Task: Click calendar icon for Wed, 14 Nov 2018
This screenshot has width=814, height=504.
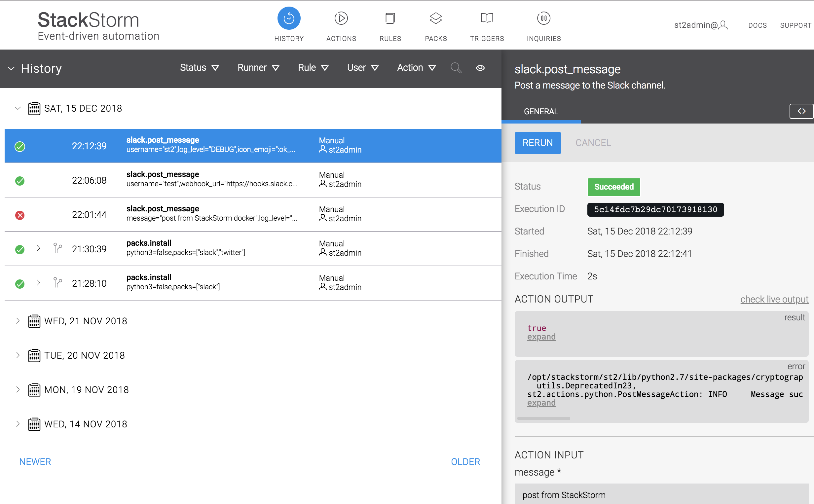Action: [x=34, y=424]
